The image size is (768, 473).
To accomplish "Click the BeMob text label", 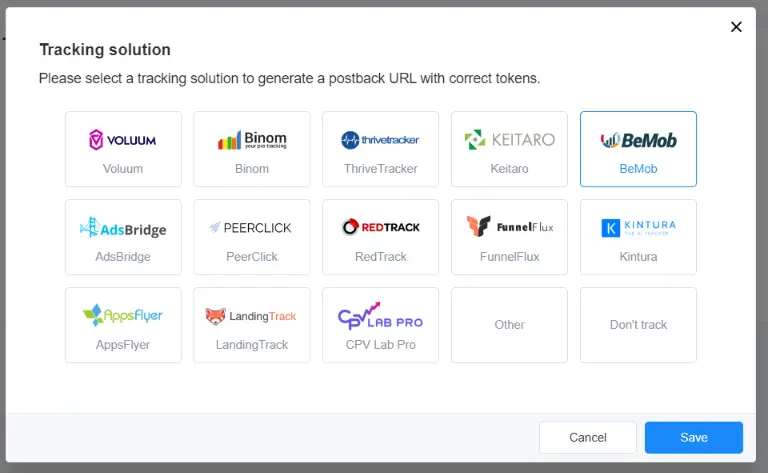I will (x=638, y=169).
